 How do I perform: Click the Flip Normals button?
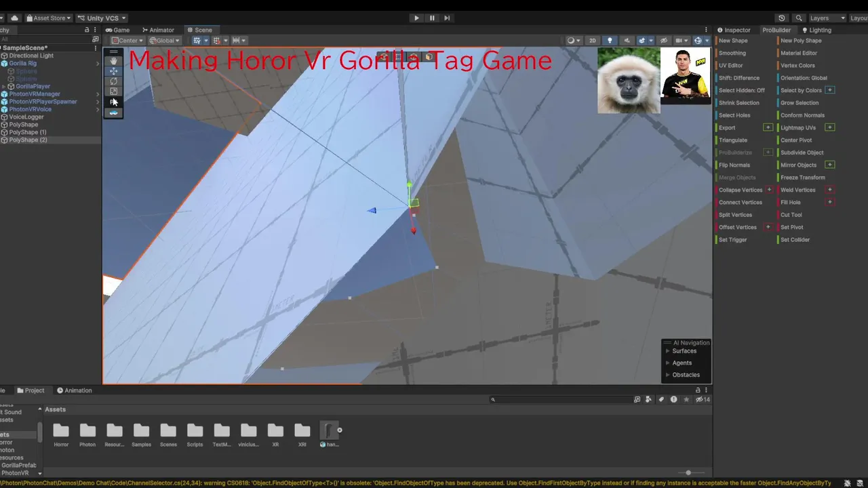click(x=734, y=165)
